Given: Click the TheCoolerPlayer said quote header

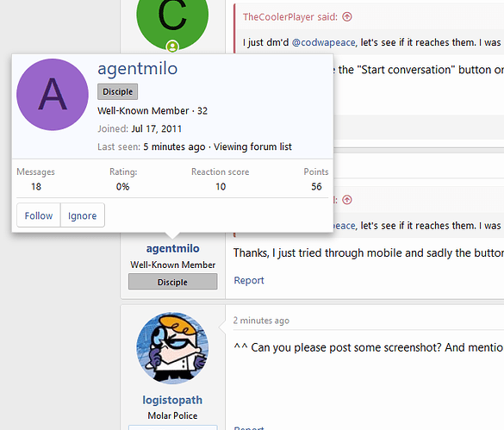Looking at the screenshot, I should [x=290, y=16].
